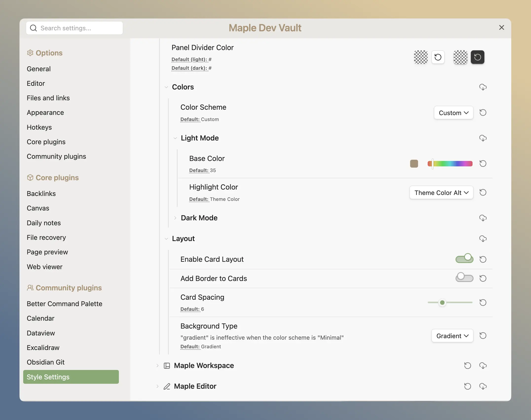531x420 pixels.
Task: Reset Maple Workspace settings to default
Action: [467, 366]
